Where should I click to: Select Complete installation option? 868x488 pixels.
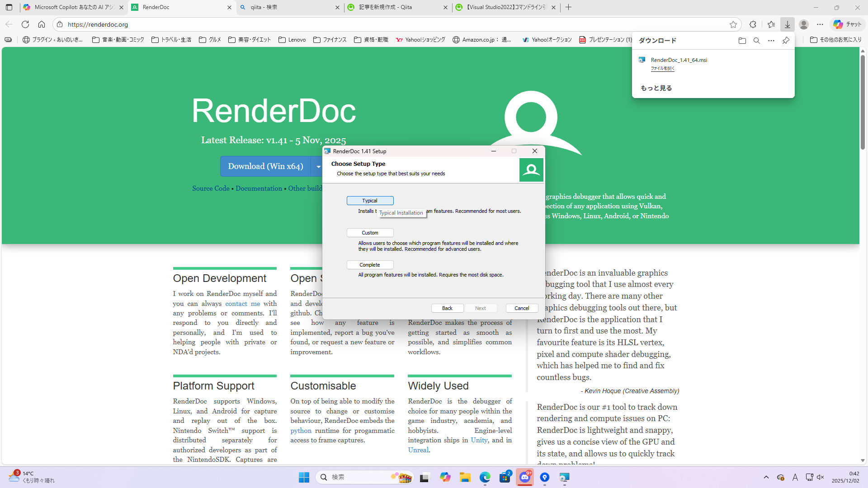click(370, 265)
